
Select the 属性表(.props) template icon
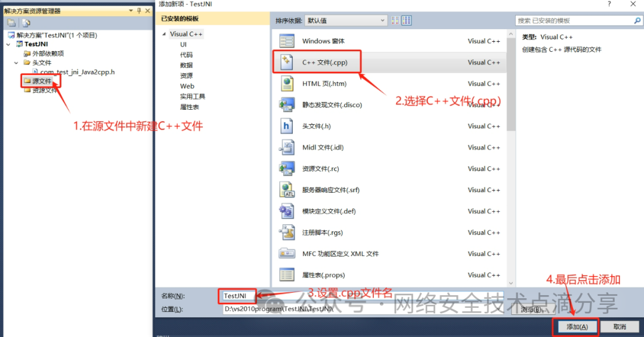287,275
